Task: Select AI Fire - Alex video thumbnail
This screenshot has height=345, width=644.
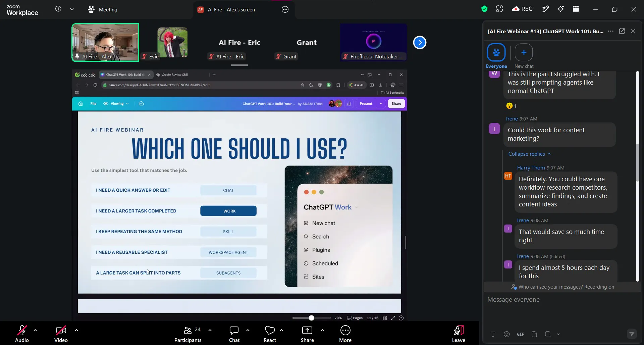Action: click(105, 42)
